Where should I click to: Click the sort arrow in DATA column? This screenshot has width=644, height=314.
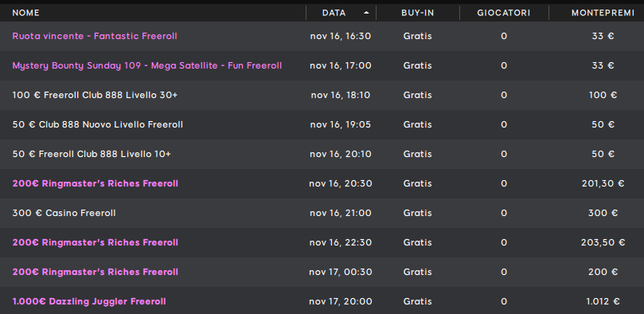pos(366,13)
